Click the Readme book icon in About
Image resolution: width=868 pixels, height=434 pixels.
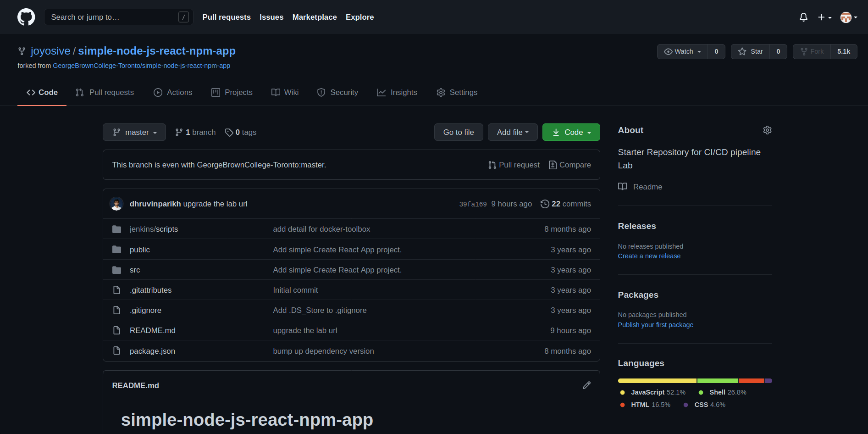pyautogui.click(x=622, y=187)
